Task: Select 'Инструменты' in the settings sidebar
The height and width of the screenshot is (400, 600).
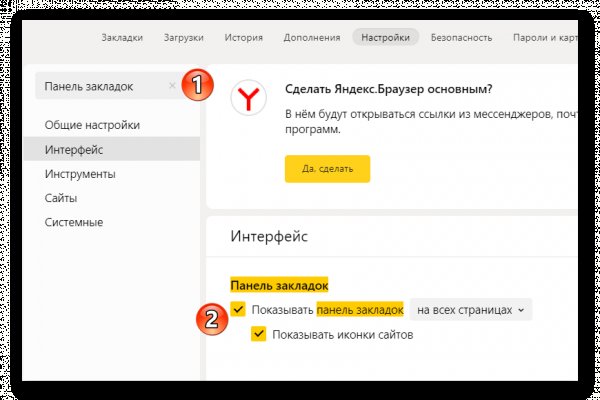Action: [x=80, y=174]
